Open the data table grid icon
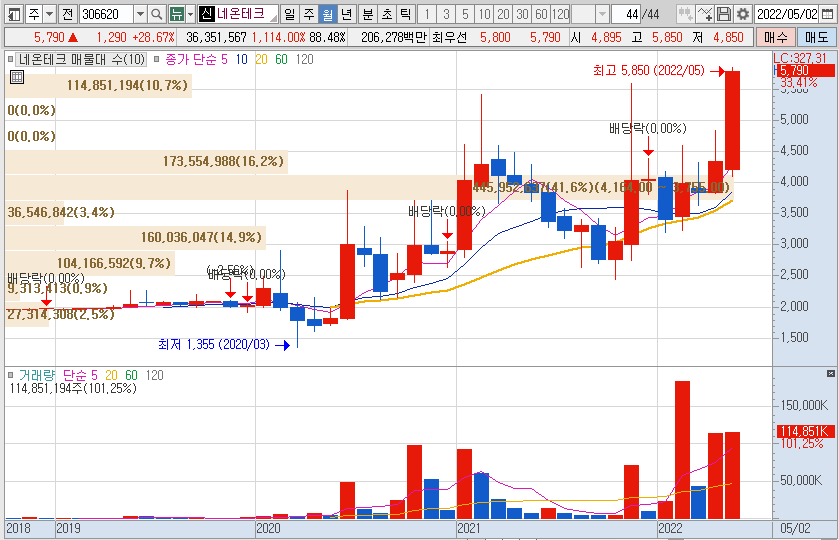Image resolution: width=839 pixels, height=540 pixels. tap(17, 77)
